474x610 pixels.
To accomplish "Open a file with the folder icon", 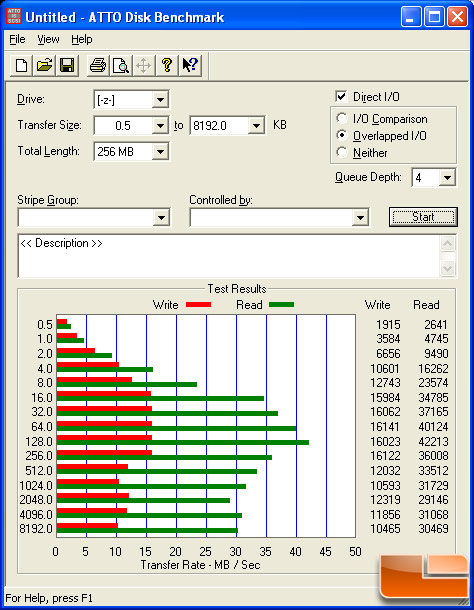I will [44, 65].
